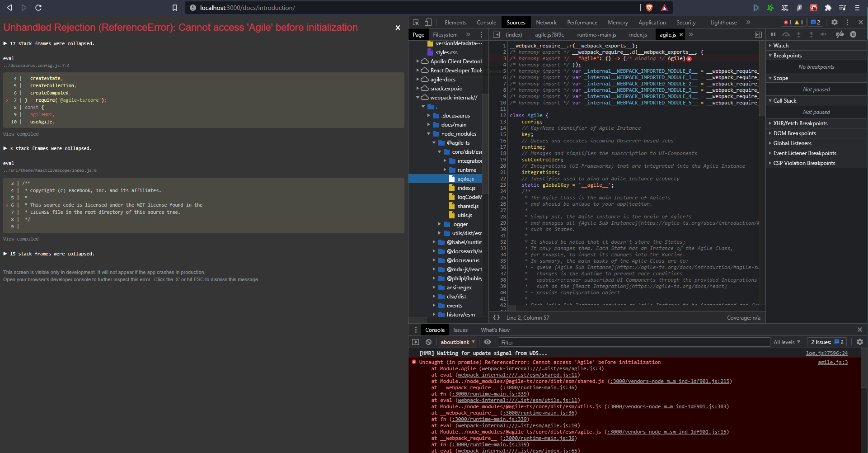868x453 pixels.
Task: Open the All levels dropdown
Action: pos(787,342)
